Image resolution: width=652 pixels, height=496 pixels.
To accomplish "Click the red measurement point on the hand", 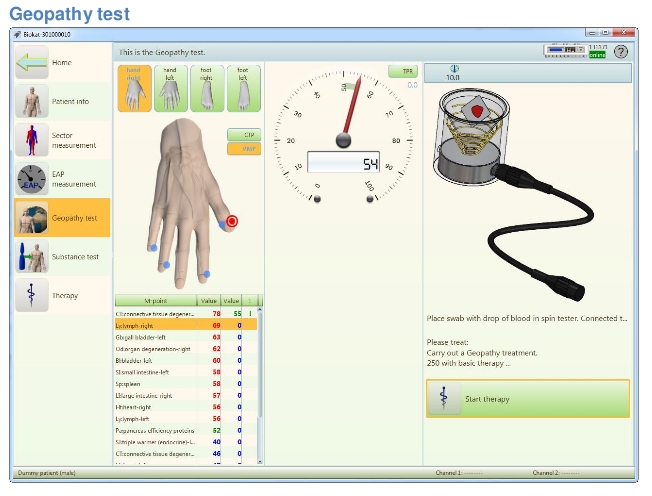I will pyautogui.click(x=232, y=221).
